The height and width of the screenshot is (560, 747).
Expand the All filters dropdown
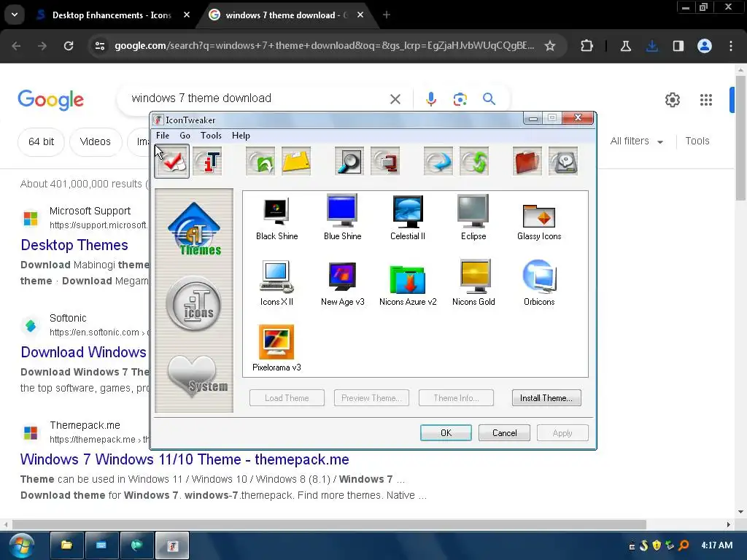(x=637, y=141)
